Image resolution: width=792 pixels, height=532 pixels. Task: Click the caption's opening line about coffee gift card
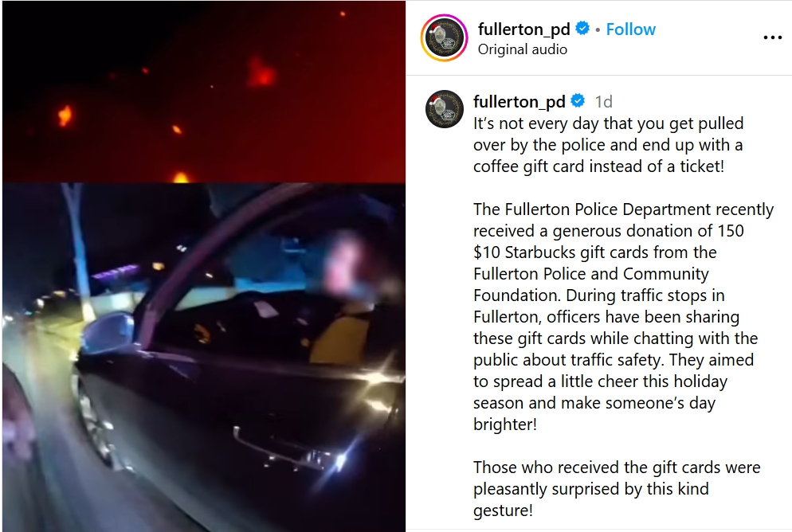608,145
